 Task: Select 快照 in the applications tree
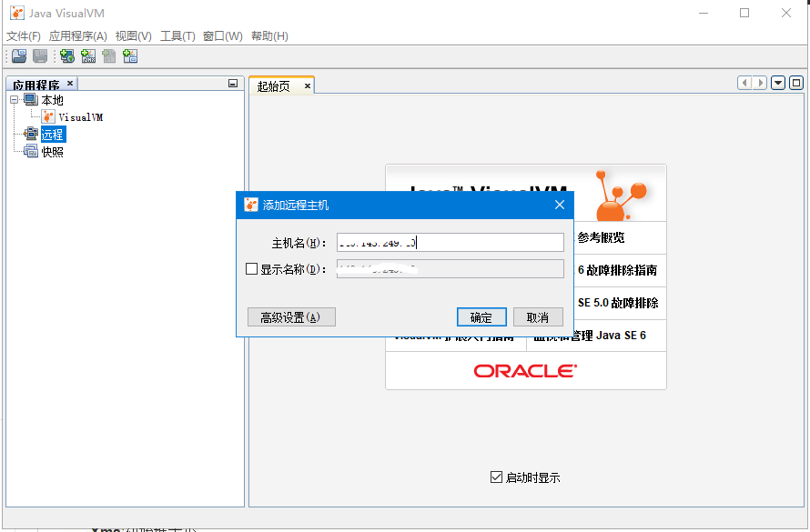[52, 152]
